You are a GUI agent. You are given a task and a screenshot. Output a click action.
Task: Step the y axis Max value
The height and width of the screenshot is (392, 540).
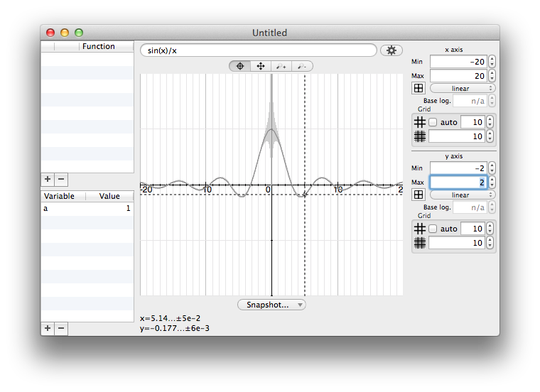pyautogui.click(x=492, y=183)
